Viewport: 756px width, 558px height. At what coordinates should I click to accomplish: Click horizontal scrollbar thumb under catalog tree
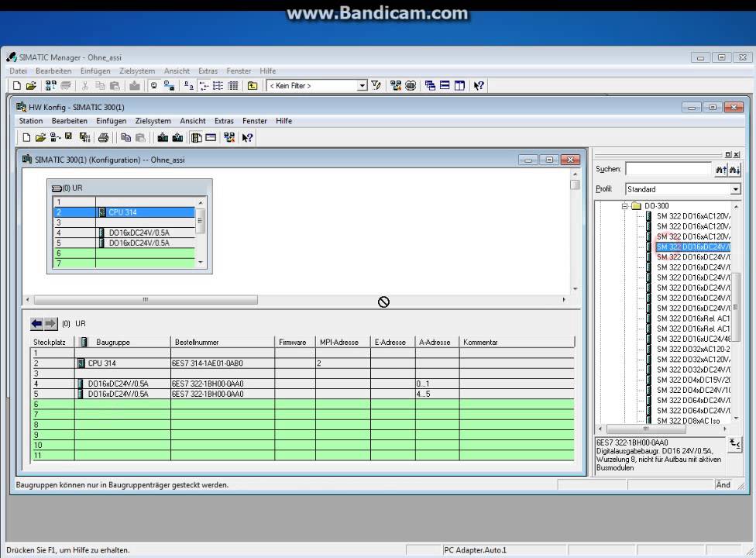pos(645,429)
